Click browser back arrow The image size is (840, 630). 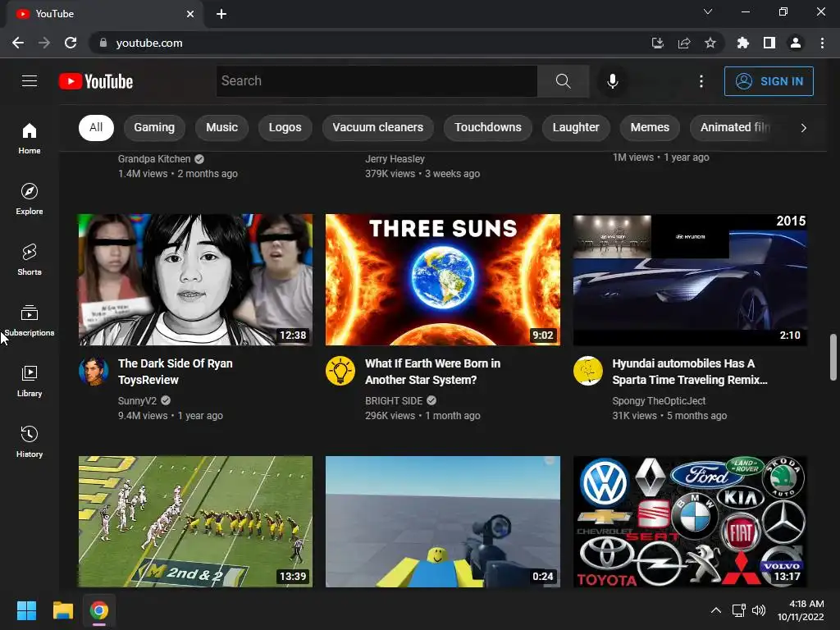(18, 43)
